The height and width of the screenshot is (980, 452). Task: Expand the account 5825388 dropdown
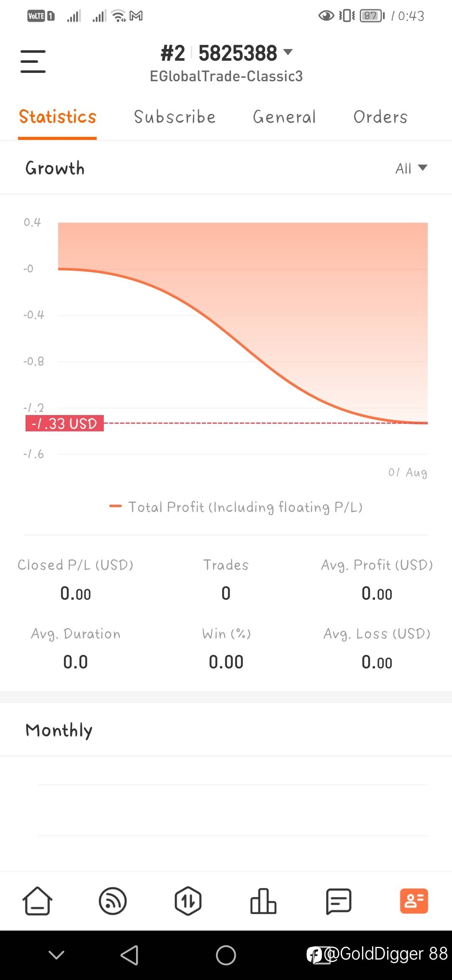coord(288,52)
